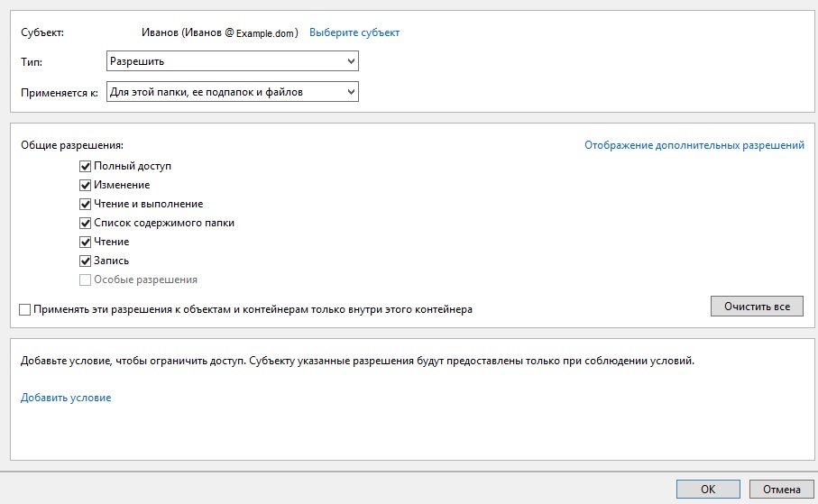Uncheck Список содержимого папки

click(x=86, y=223)
